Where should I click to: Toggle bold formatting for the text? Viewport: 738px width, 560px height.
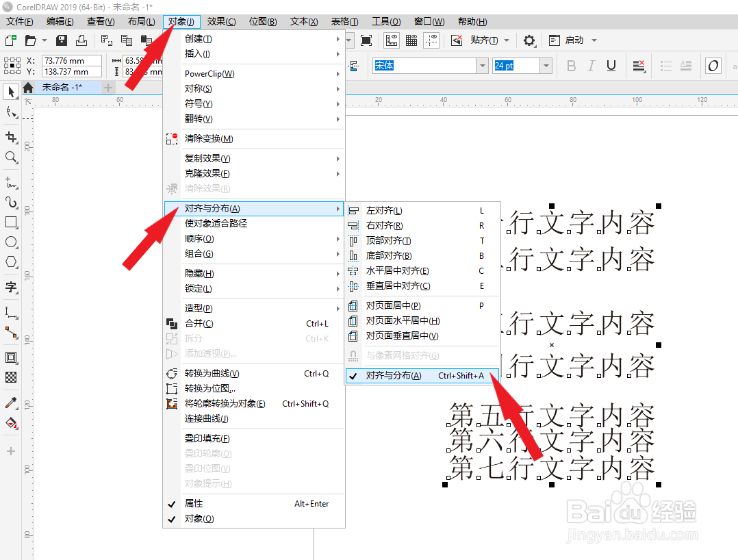coord(571,65)
